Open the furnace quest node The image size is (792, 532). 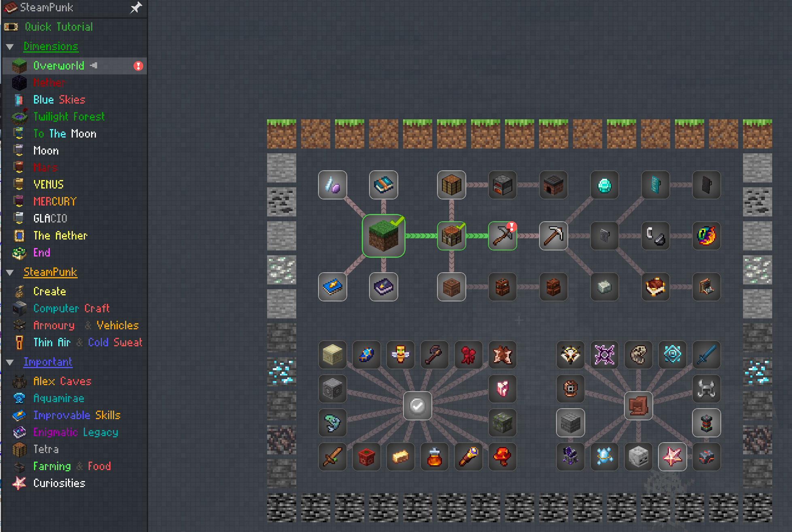[x=502, y=185]
